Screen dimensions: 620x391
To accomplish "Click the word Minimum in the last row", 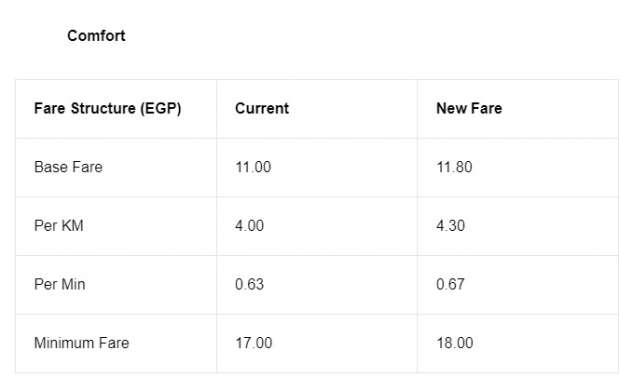I will (x=64, y=343).
